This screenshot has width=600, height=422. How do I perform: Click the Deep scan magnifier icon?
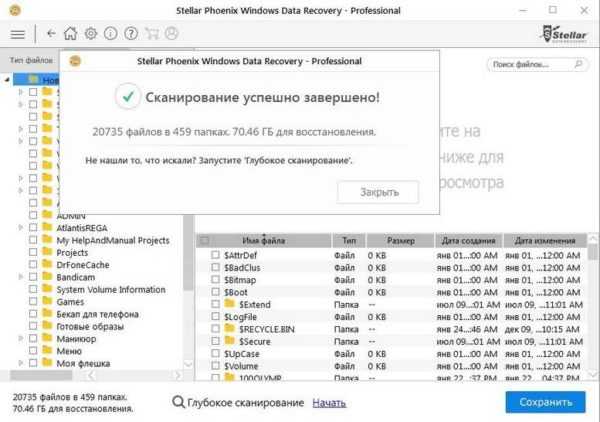click(x=178, y=402)
